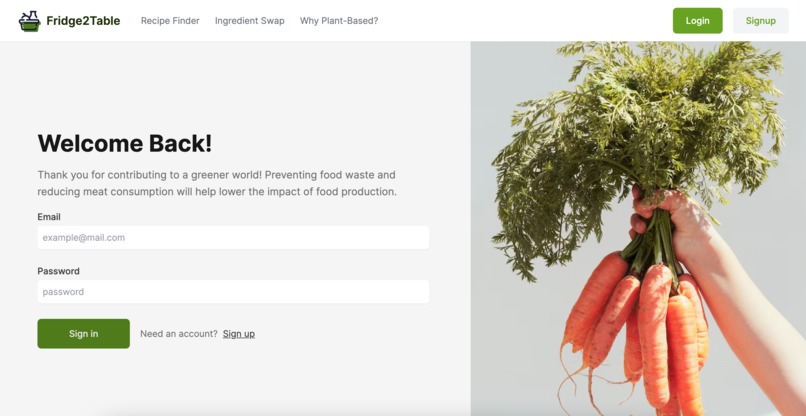Viewport: 806px width, 416px height.
Task: Click the "Need an account?" text
Action: click(179, 334)
